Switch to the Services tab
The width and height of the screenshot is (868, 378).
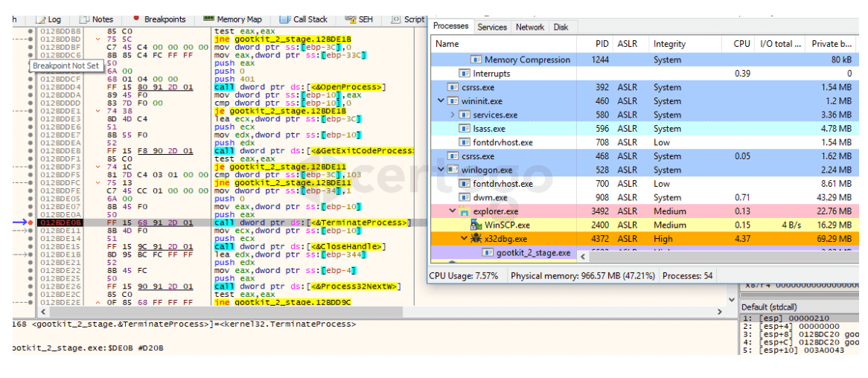[491, 27]
